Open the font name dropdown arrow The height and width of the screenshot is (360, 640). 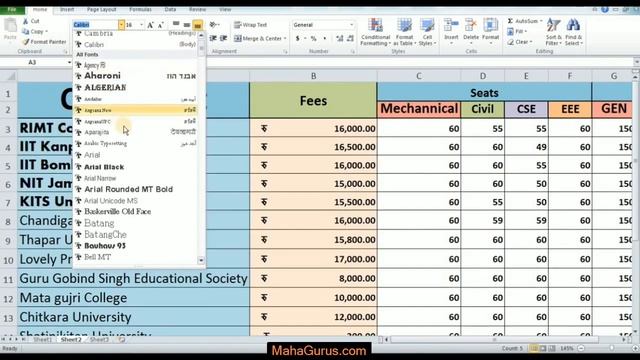[121, 25]
